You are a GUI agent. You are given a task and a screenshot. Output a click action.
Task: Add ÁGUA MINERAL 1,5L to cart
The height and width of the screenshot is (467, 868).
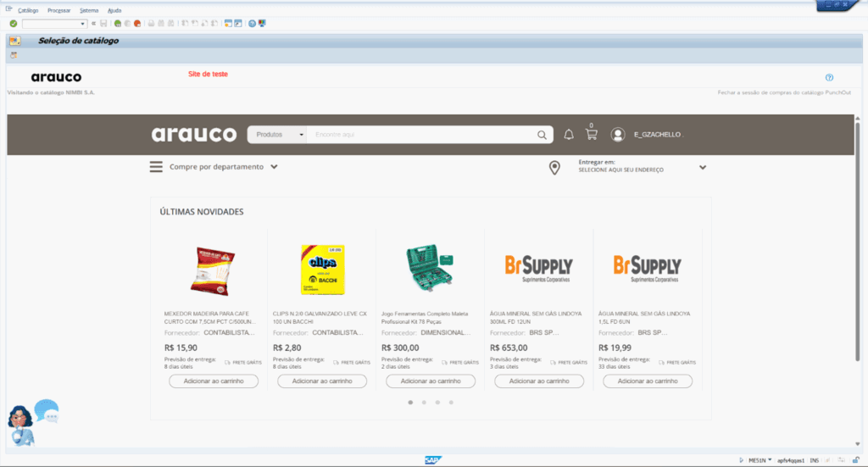tap(648, 381)
